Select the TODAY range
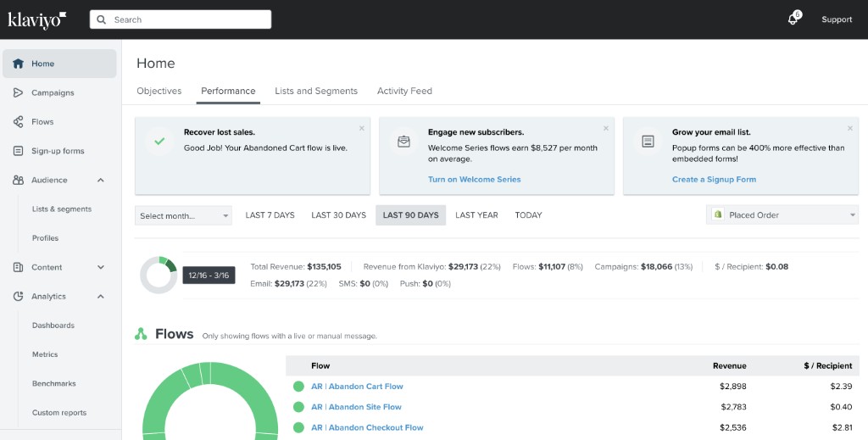This screenshot has width=868, height=440. (529, 214)
